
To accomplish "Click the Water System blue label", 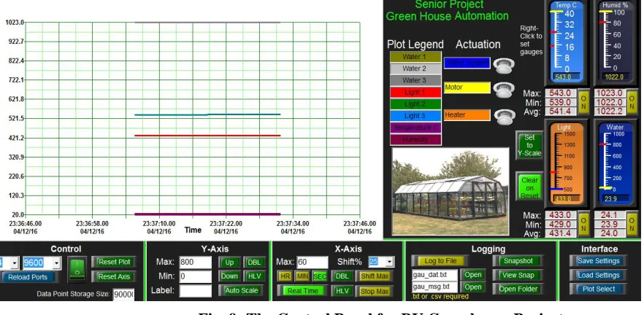I will 467,63.
